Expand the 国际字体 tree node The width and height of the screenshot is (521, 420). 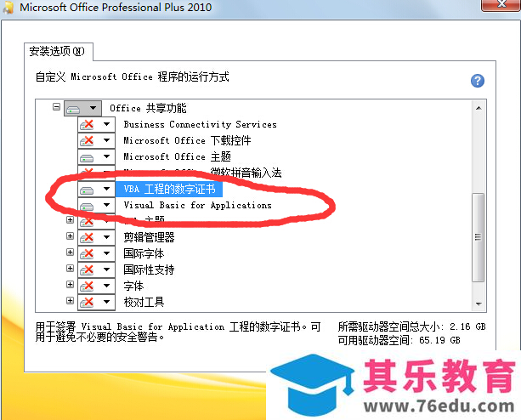[70, 253]
